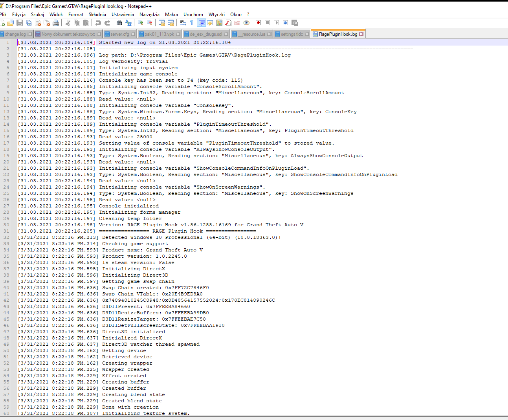Switch to the pak01_113.vpk tab
This screenshot has width=508, height=420.
coord(159,34)
